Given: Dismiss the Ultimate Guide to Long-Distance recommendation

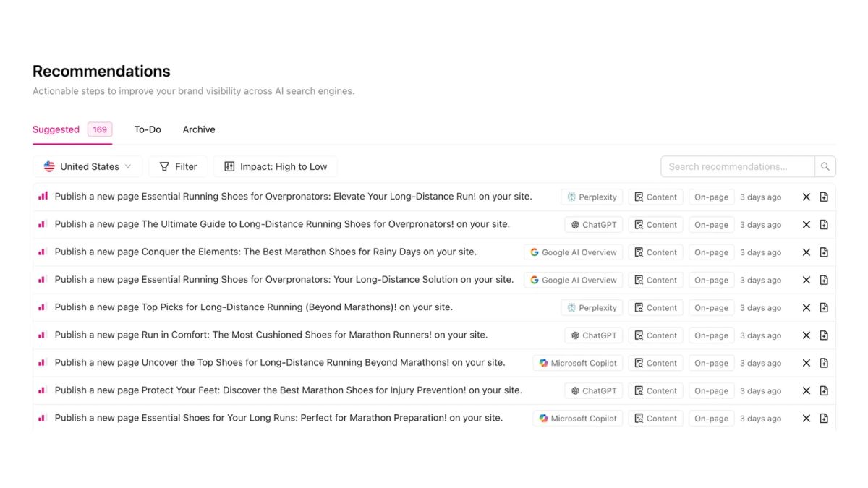Looking at the screenshot, I should pos(807,225).
